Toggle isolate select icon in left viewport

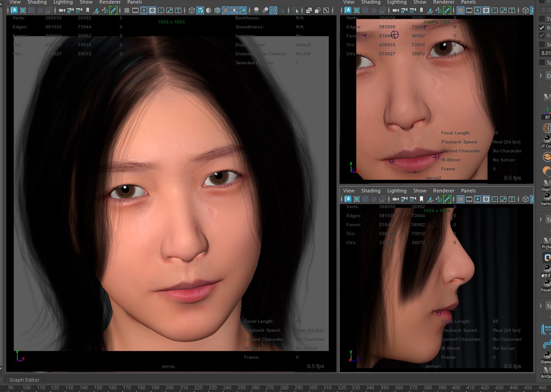[x=296, y=10]
